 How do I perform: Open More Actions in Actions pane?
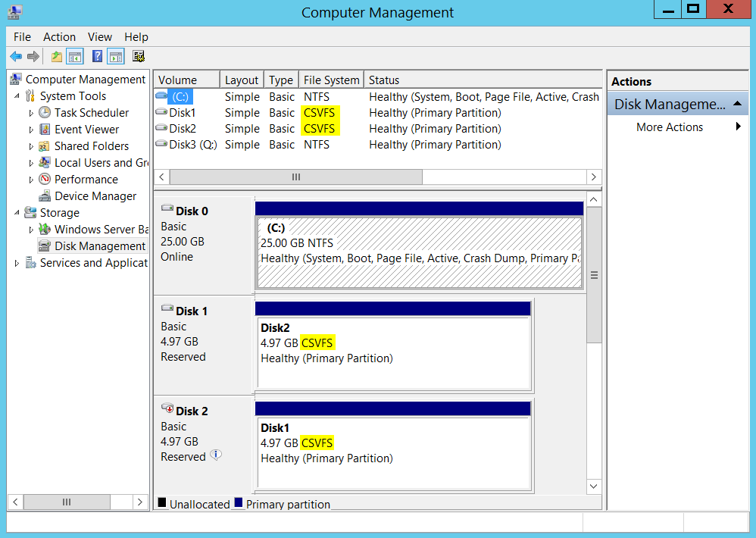coord(670,127)
